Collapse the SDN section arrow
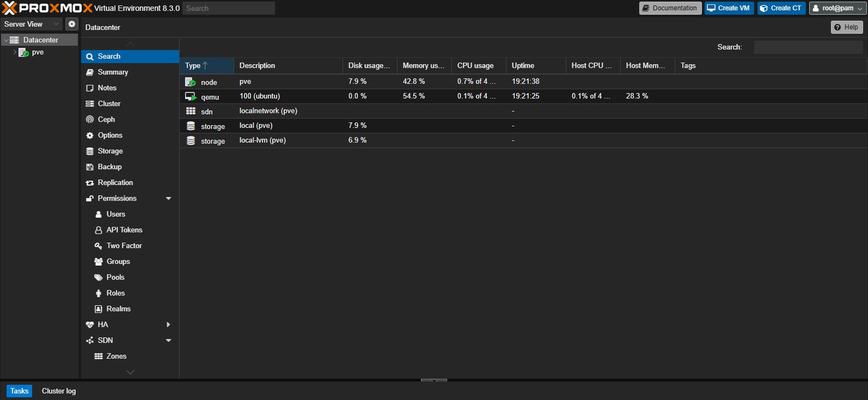This screenshot has height=400, width=868. [x=168, y=341]
